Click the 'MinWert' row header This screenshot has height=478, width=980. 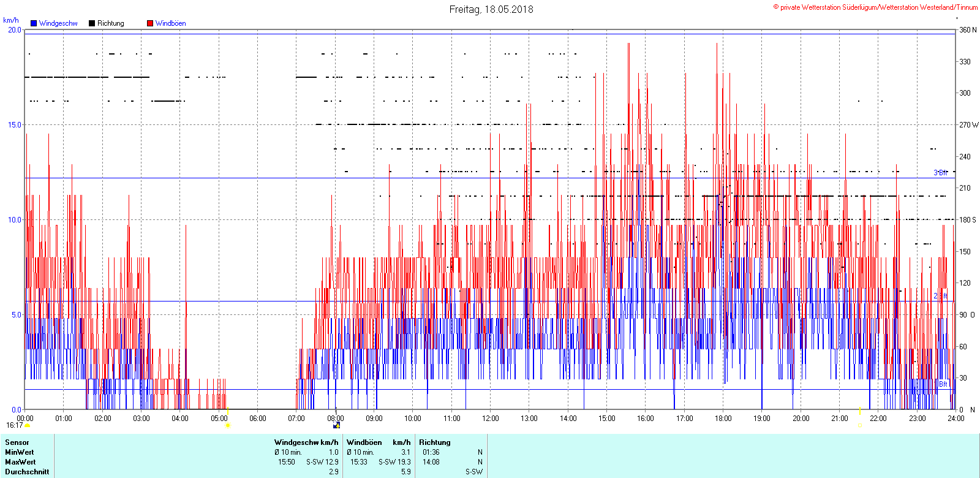(20, 452)
